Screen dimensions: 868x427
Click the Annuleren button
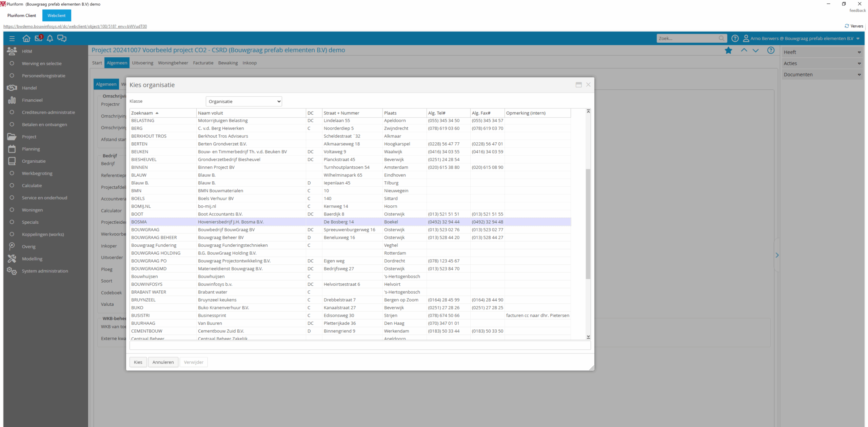pyautogui.click(x=163, y=362)
